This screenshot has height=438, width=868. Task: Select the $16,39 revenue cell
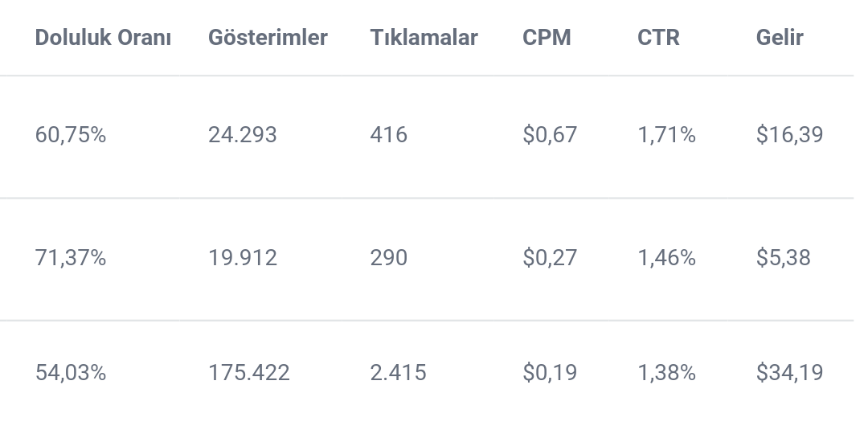coord(790,134)
